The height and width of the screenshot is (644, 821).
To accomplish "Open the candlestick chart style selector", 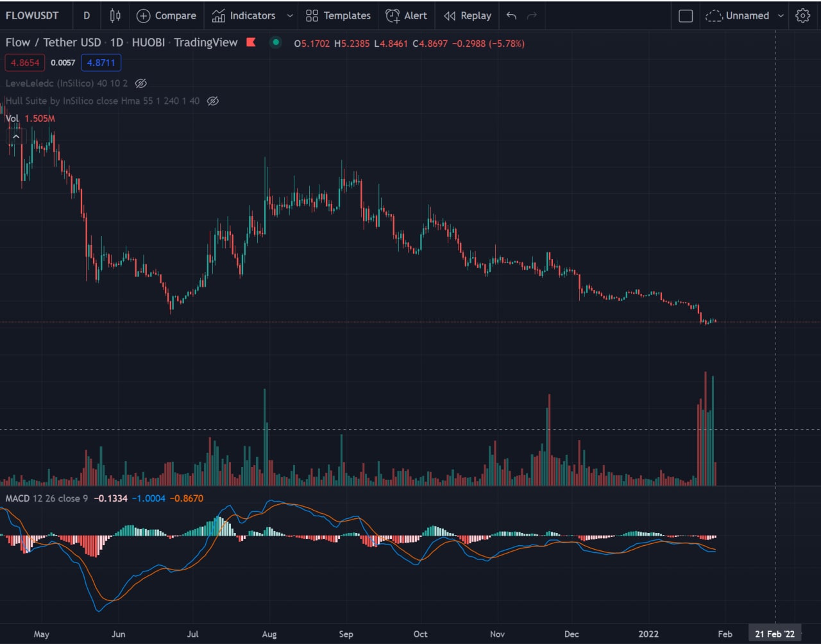I will [115, 15].
